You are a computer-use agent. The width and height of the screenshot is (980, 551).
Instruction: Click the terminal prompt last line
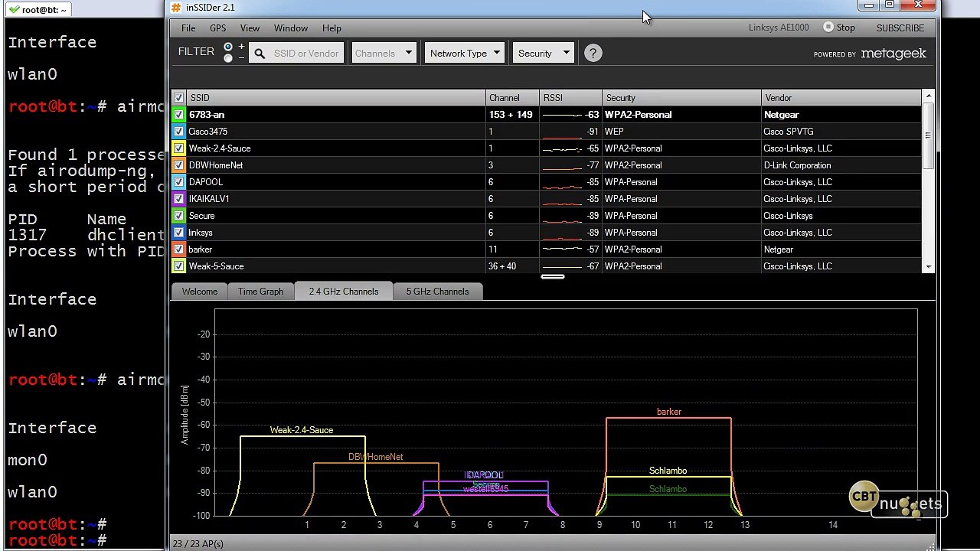[57, 541]
